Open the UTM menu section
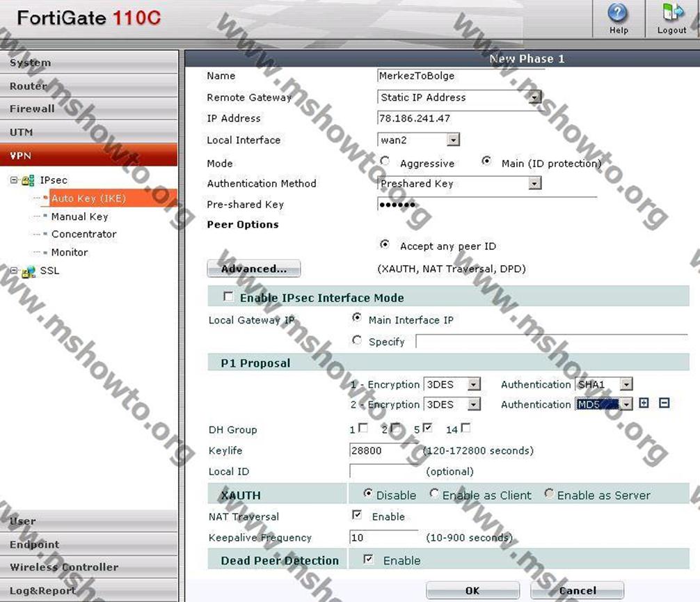 point(89,132)
